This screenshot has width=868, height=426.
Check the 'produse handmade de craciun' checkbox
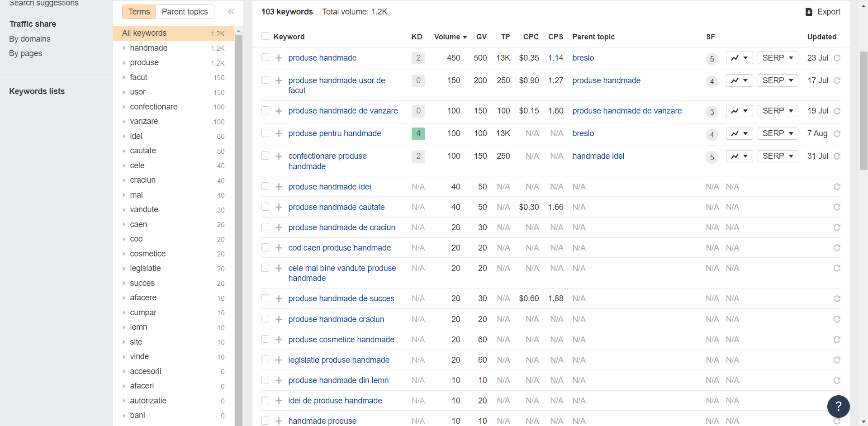[265, 227]
